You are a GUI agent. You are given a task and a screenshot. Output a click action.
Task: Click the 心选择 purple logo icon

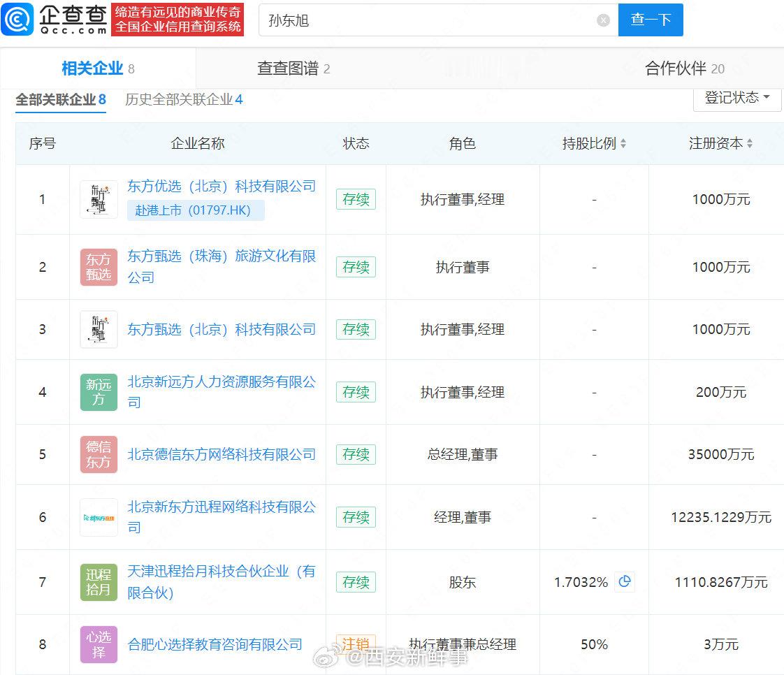point(99,644)
